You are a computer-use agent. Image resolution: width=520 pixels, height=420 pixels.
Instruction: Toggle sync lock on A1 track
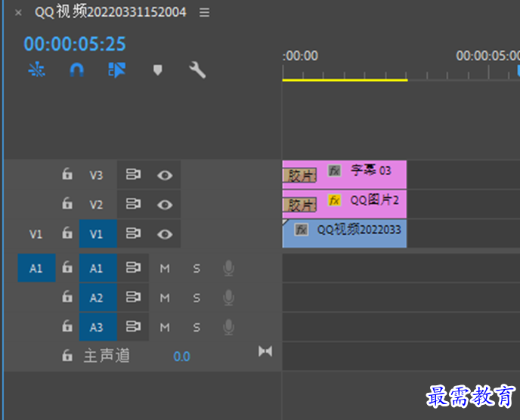[133, 267]
